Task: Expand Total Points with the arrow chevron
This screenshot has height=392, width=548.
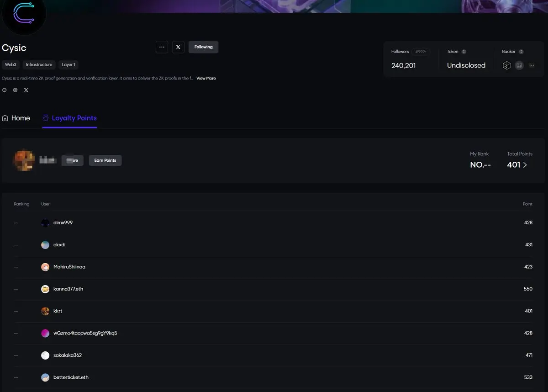Action: click(x=525, y=165)
